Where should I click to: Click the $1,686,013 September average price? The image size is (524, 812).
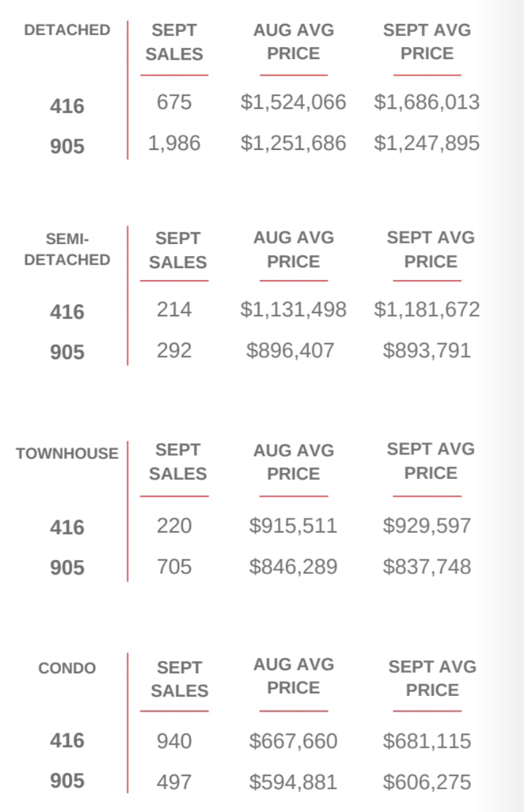click(x=426, y=102)
